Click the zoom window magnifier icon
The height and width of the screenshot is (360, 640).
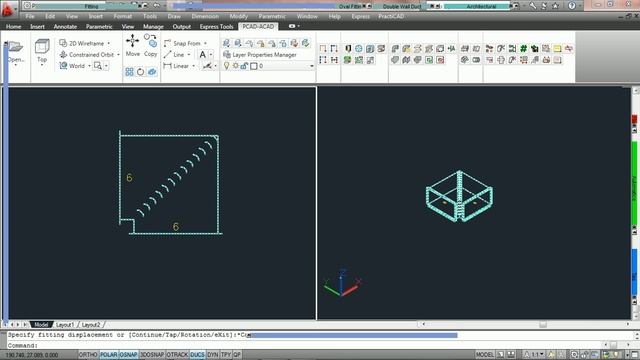(x=98, y=65)
